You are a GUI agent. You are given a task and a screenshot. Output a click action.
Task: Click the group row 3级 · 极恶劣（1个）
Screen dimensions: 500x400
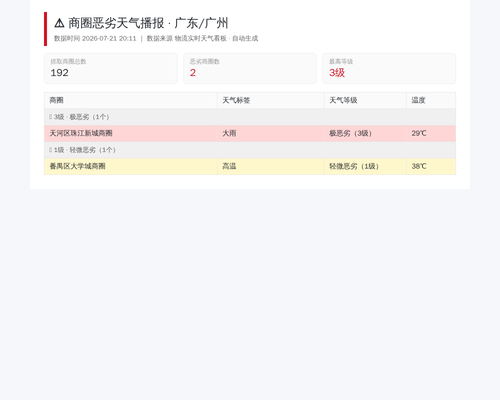[x=250, y=117]
